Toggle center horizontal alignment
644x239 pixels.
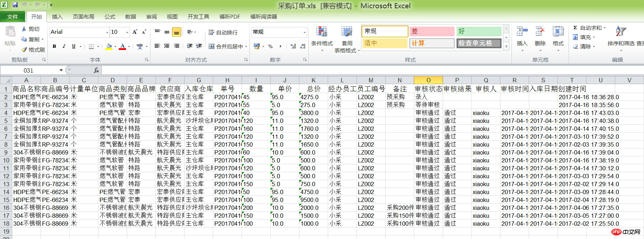pos(167,46)
